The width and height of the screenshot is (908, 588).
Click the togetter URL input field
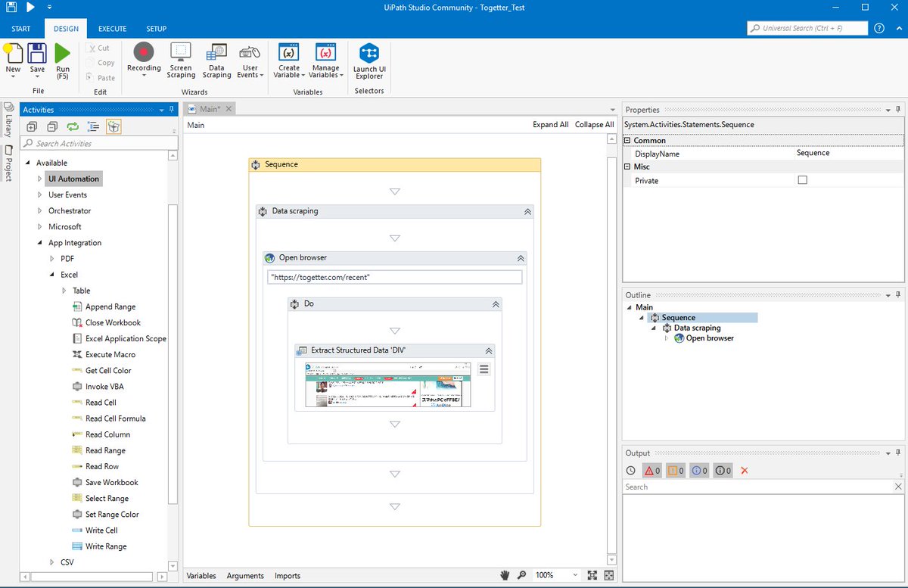tap(395, 278)
